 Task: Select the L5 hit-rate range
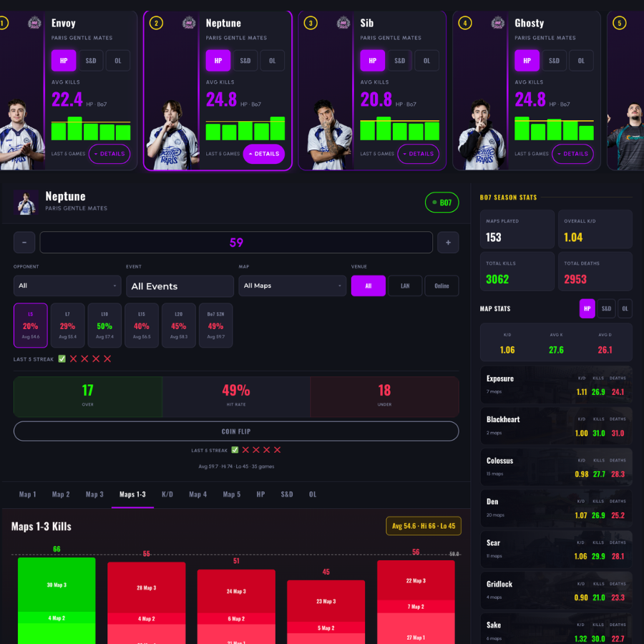coord(31,326)
